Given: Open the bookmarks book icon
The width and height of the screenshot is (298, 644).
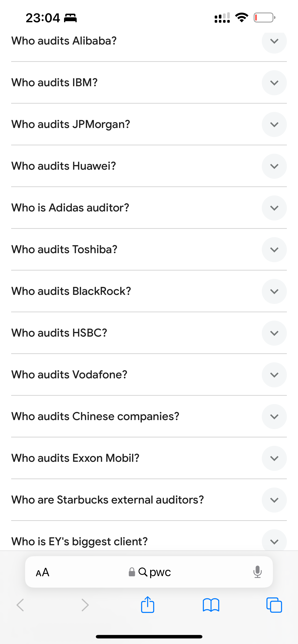Looking at the screenshot, I should tap(211, 605).
